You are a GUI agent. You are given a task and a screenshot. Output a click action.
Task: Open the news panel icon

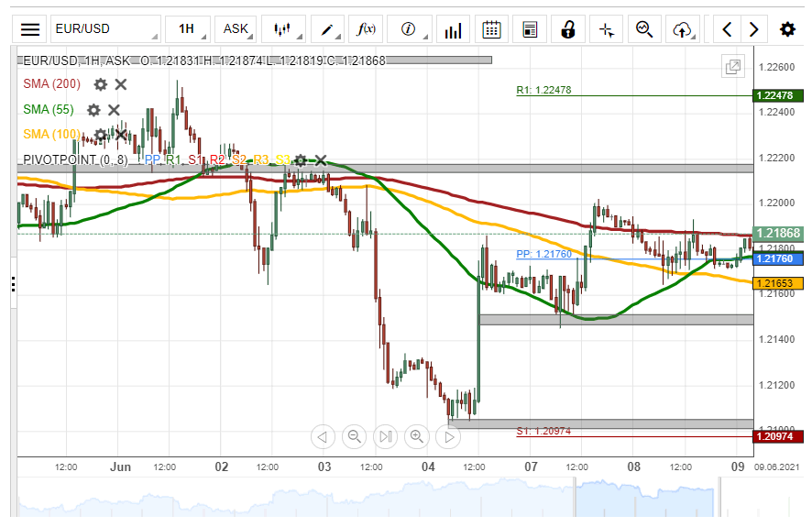[530, 29]
